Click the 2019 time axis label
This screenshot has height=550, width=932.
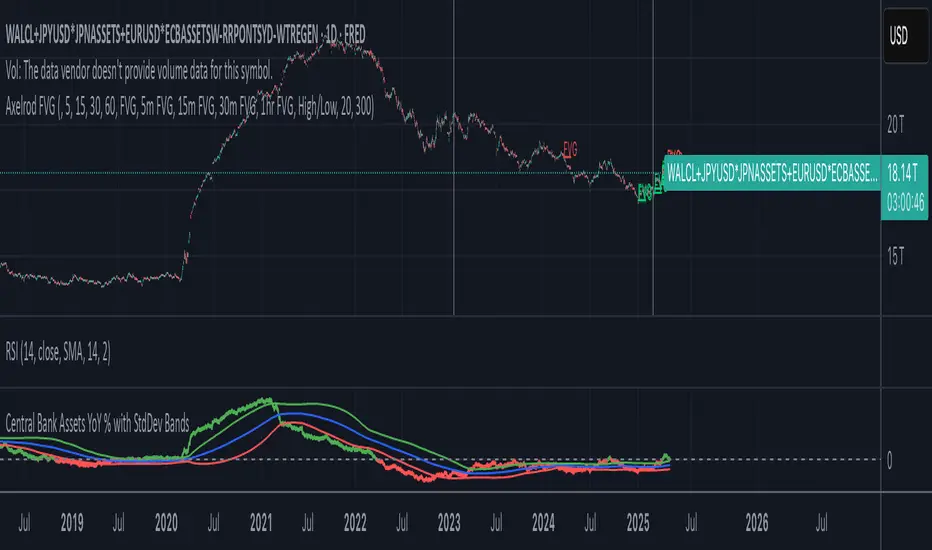pyautogui.click(x=72, y=523)
